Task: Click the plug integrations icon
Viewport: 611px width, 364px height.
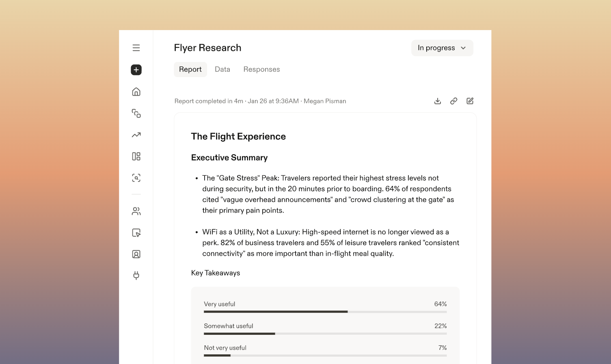Action: point(136,276)
